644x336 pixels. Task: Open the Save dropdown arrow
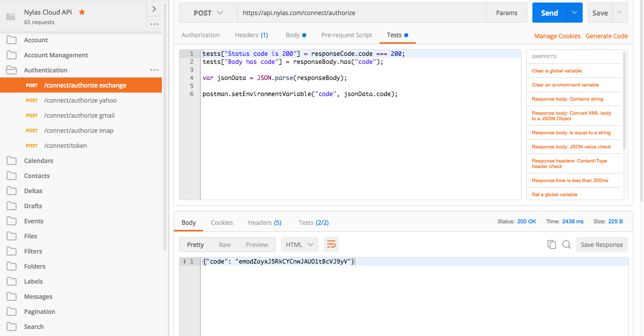[x=620, y=13]
